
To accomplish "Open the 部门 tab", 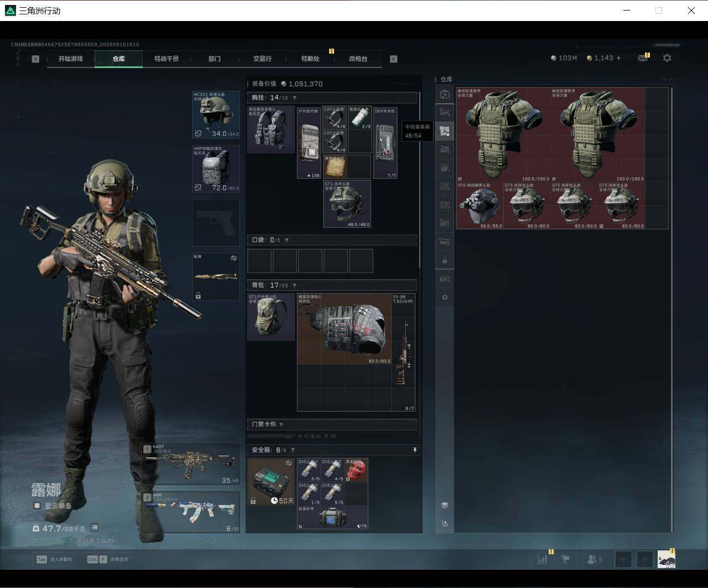I will [215, 59].
